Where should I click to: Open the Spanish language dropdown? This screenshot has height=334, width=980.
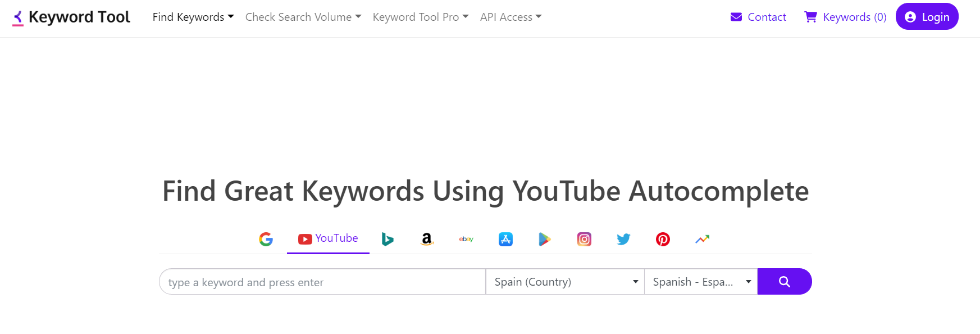pyautogui.click(x=701, y=282)
